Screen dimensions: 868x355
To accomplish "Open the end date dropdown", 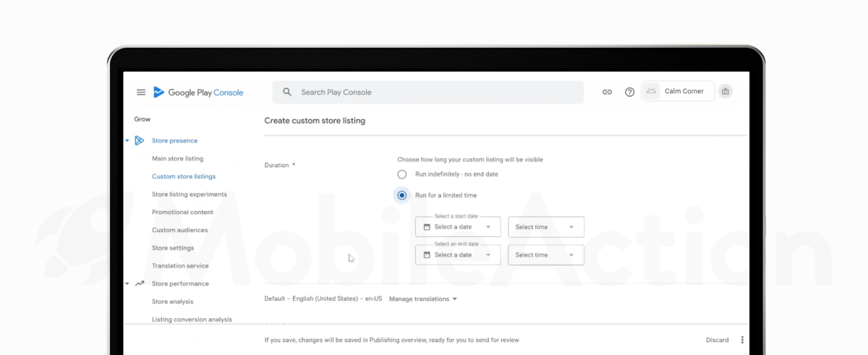I will 458,255.
